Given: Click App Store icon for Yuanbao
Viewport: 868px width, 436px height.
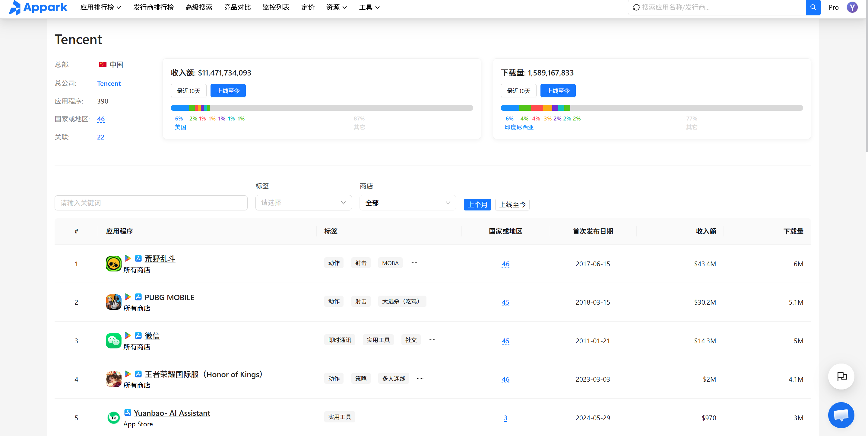Looking at the screenshot, I should click(x=128, y=412).
